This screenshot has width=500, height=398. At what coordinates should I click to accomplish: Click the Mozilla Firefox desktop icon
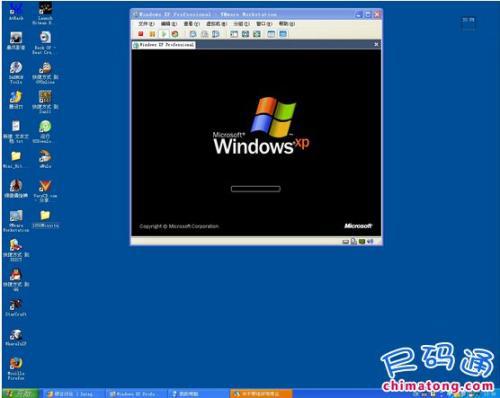[16, 368]
